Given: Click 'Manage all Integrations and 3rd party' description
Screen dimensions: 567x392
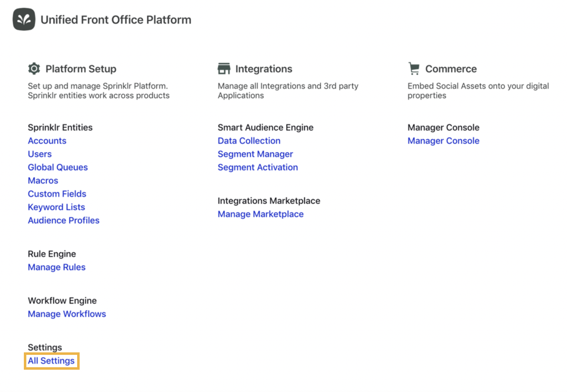Looking at the screenshot, I should [x=288, y=90].
